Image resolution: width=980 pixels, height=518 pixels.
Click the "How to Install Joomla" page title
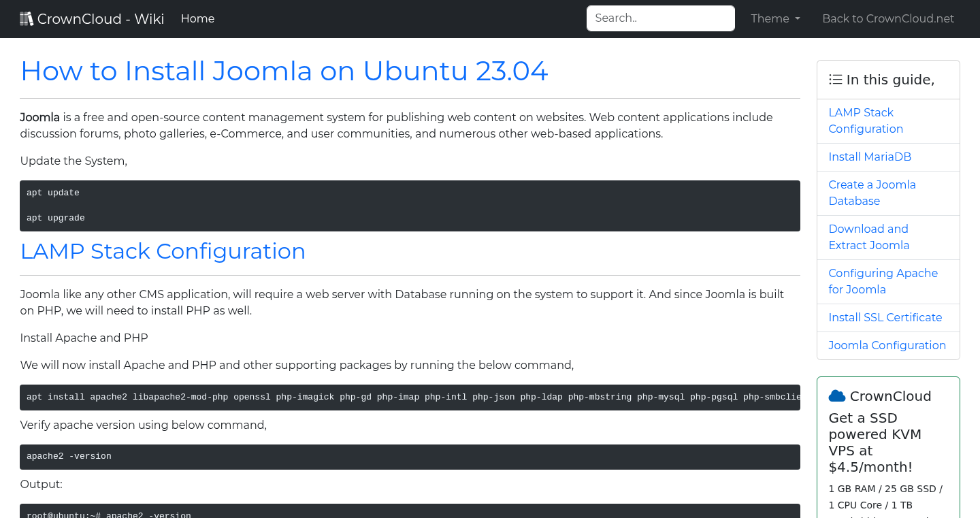(284, 71)
